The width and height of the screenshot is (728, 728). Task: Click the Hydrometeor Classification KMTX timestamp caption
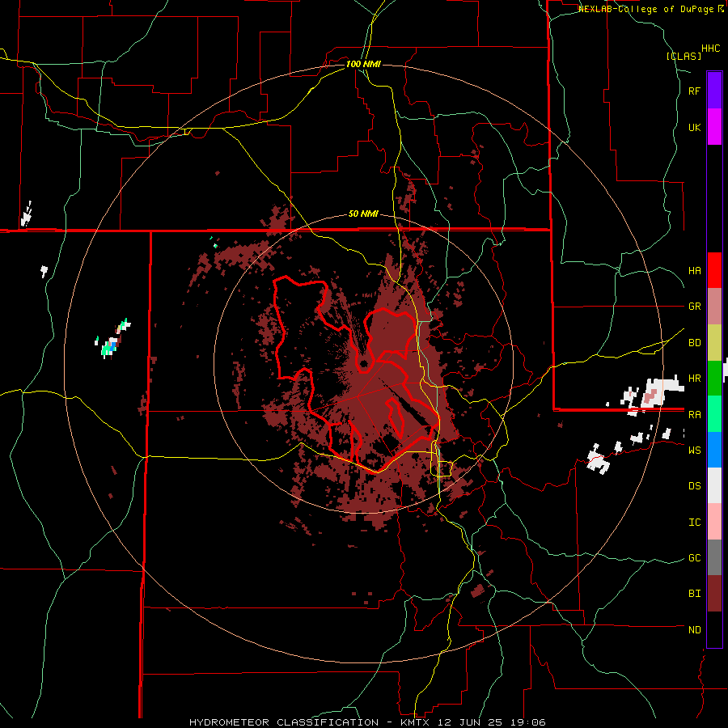coord(367,722)
